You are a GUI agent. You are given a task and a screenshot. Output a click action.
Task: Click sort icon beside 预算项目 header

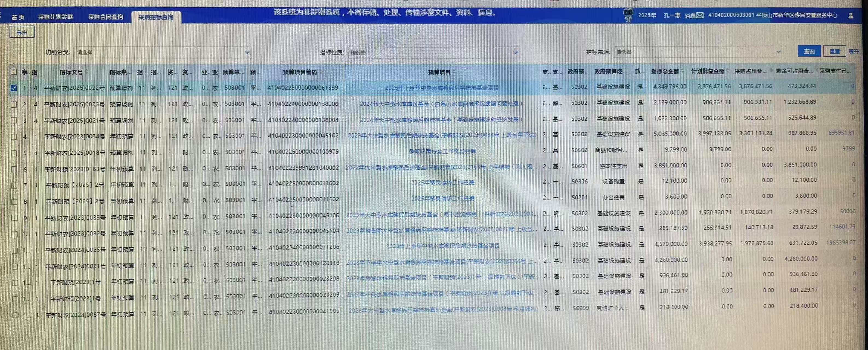coord(454,72)
